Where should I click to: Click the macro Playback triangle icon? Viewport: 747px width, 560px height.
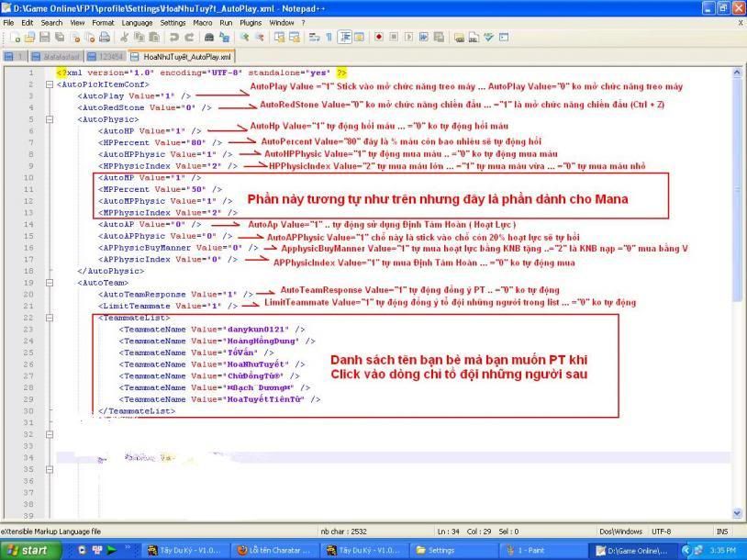coord(408,37)
